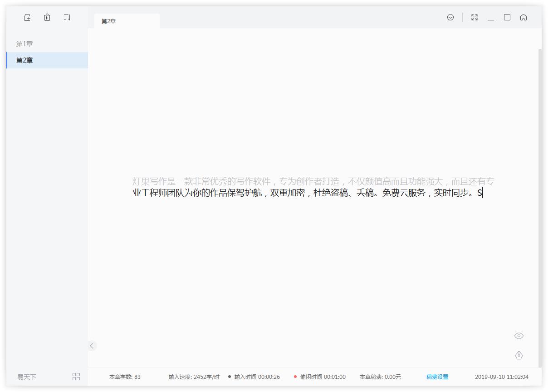This screenshot has width=548, height=392.
Task: Click the circled checkmark sync icon in titlebar
Action: tap(450, 17)
